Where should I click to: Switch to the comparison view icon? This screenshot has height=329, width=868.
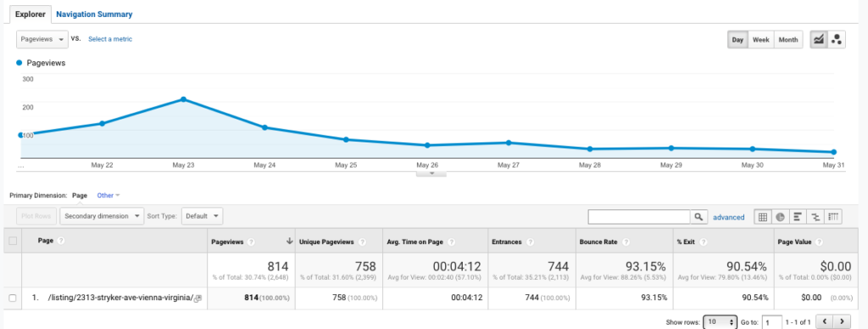(x=815, y=217)
